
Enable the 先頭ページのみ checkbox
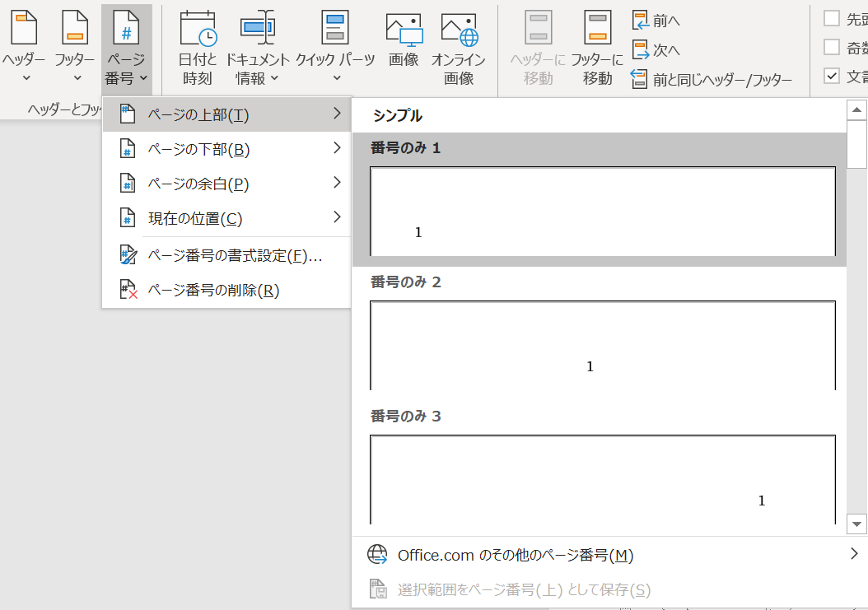833,18
